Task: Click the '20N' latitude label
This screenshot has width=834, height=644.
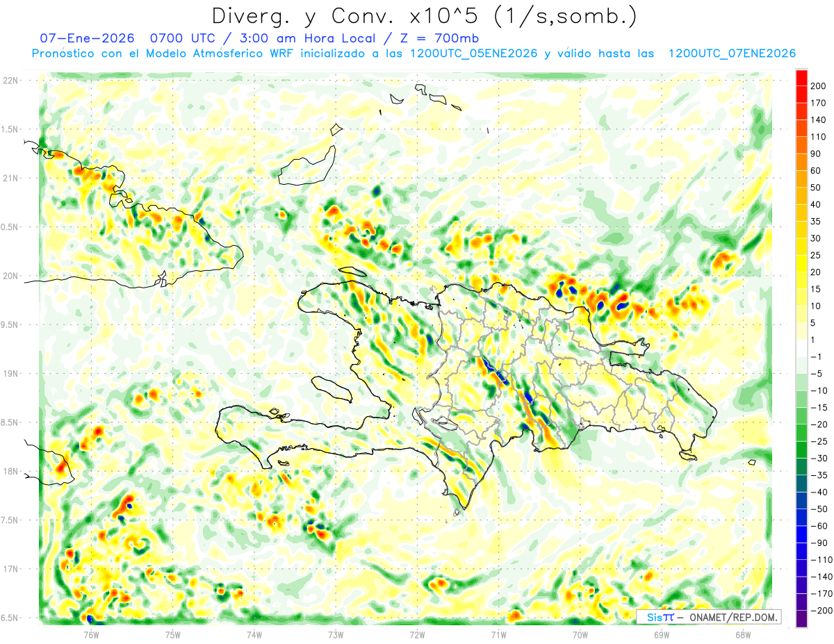Action: (x=10, y=276)
